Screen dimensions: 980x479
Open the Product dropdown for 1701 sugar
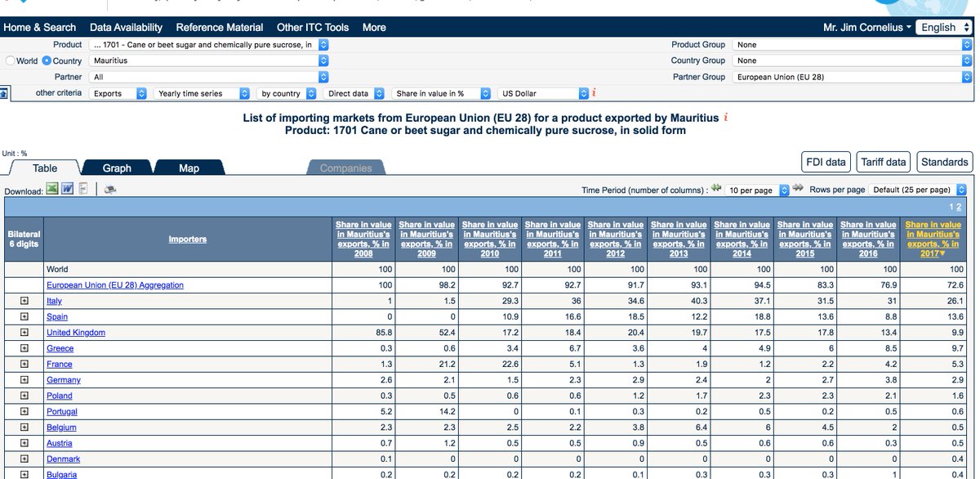click(209, 45)
